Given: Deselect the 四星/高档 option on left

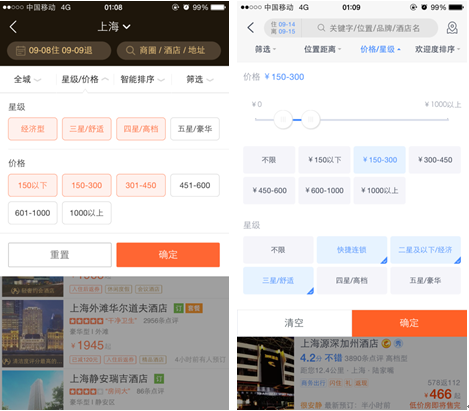Looking at the screenshot, I should (x=141, y=129).
